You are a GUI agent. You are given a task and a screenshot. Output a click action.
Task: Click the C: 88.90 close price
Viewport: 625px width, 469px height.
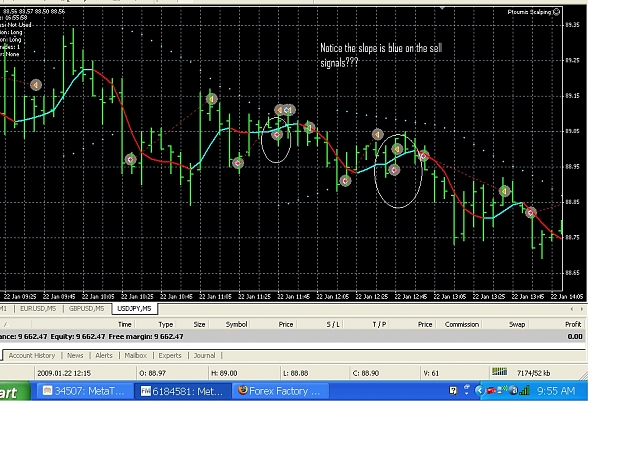coord(366,373)
